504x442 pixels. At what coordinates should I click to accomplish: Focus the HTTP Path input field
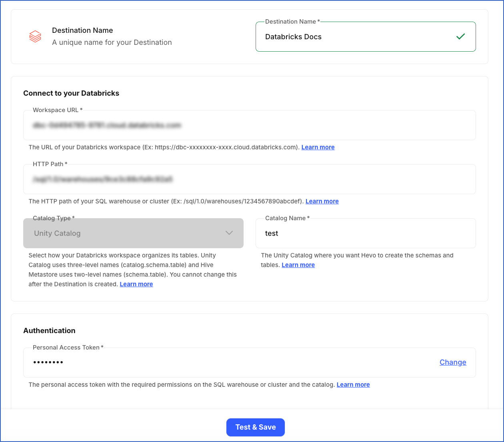tap(249, 179)
